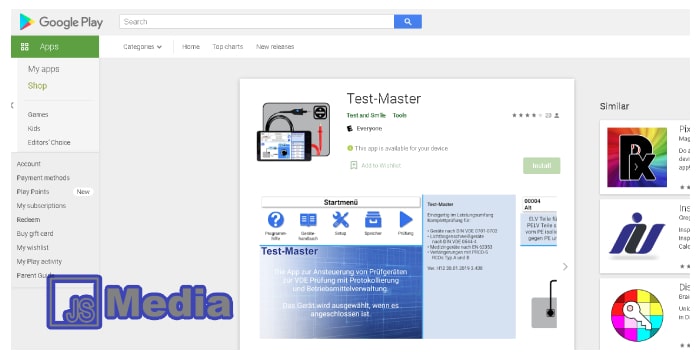Image resolution: width=700 pixels, height=360 pixels.
Task: Open the blue figure app icon in Similar
Action: coord(637,236)
